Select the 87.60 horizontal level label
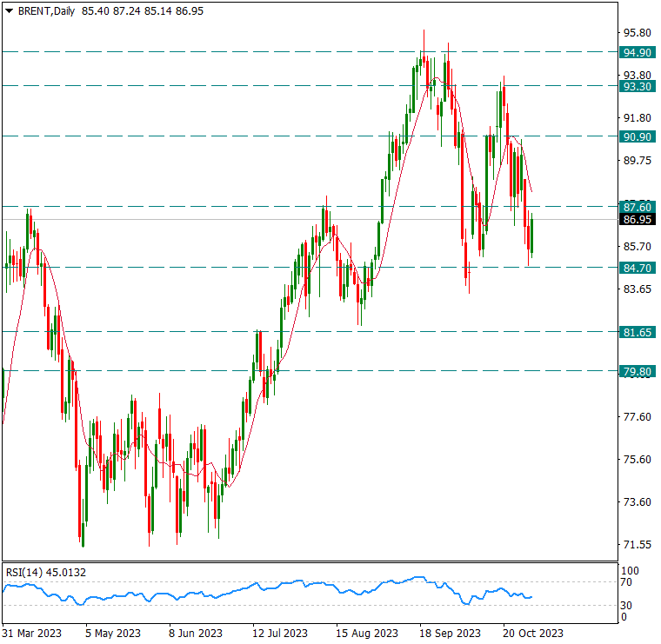 pos(638,207)
